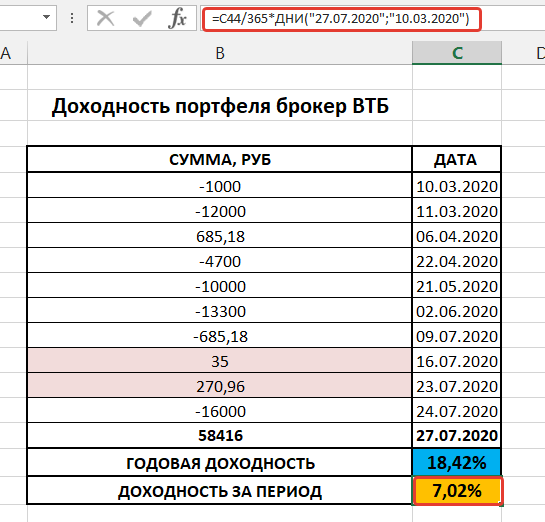
Task: Select the title 'Доходность портфеля брокер ВТБ'
Action: click(220, 106)
